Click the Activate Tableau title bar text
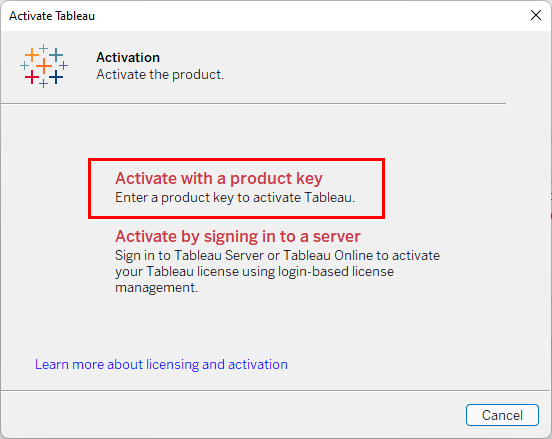Image resolution: width=552 pixels, height=439 pixels. pos(52,16)
